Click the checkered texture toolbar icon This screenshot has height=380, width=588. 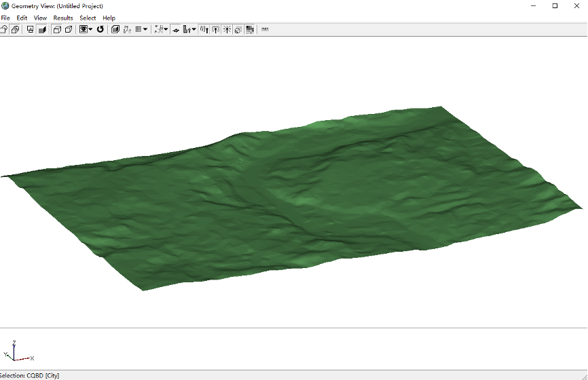pyautogui.click(x=250, y=29)
